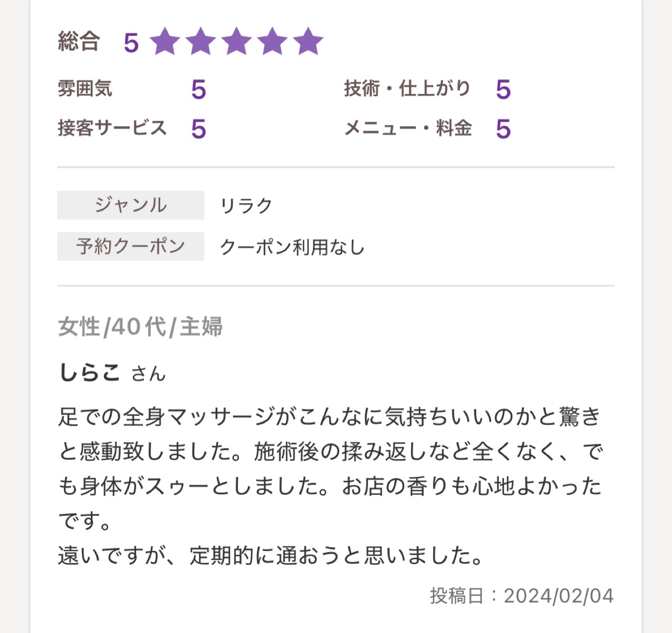The height and width of the screenshot is (633, 672).
Task: Click the クーポン利用なし text
Action: (292, 247)
